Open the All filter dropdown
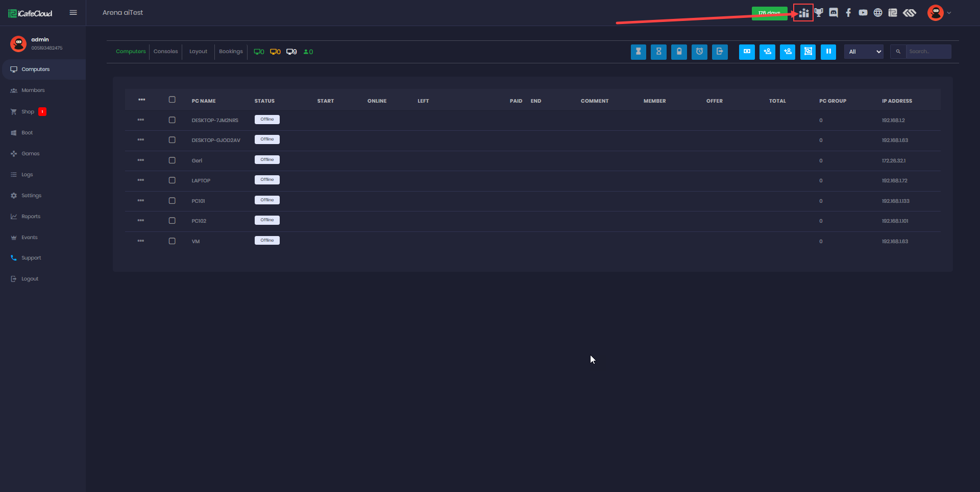980x492 pixels. [x=864, y=52]
